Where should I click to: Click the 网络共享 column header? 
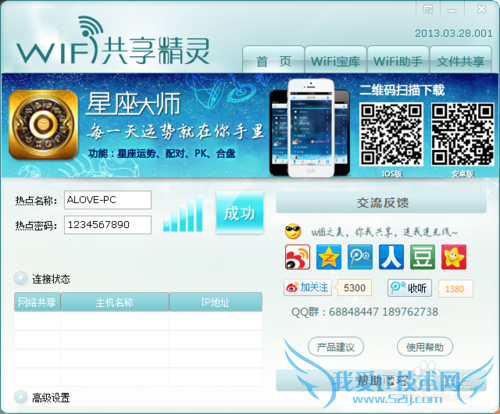37,302
